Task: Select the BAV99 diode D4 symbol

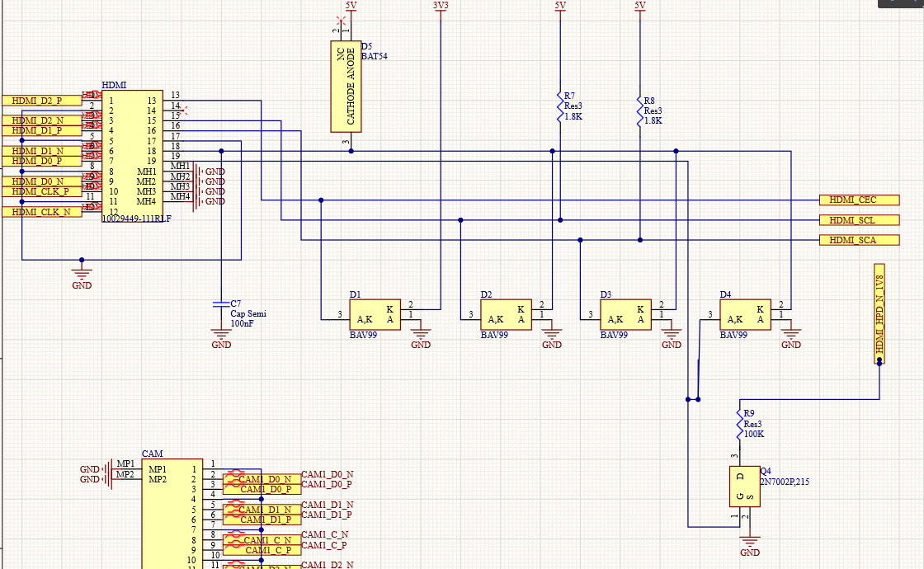Action: coord(745,313)
